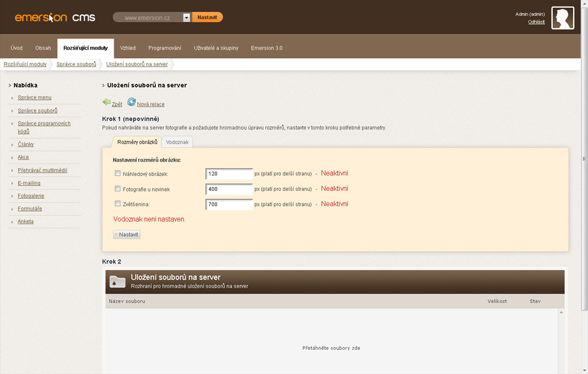Viewport: 588px width, 374px height.
Task: Check the Zvětšenina checkbox
Action: point(118,204)
